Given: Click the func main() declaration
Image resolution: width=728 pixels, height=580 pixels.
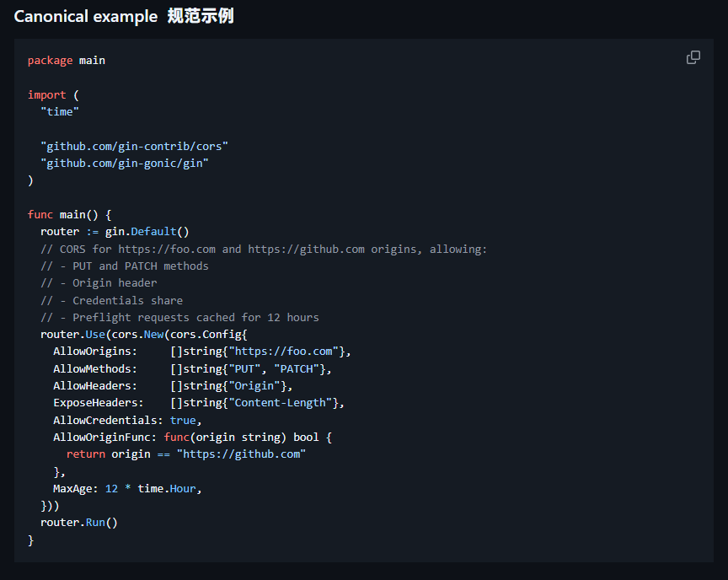Looking at the screenshot, I should coord(69,215).
